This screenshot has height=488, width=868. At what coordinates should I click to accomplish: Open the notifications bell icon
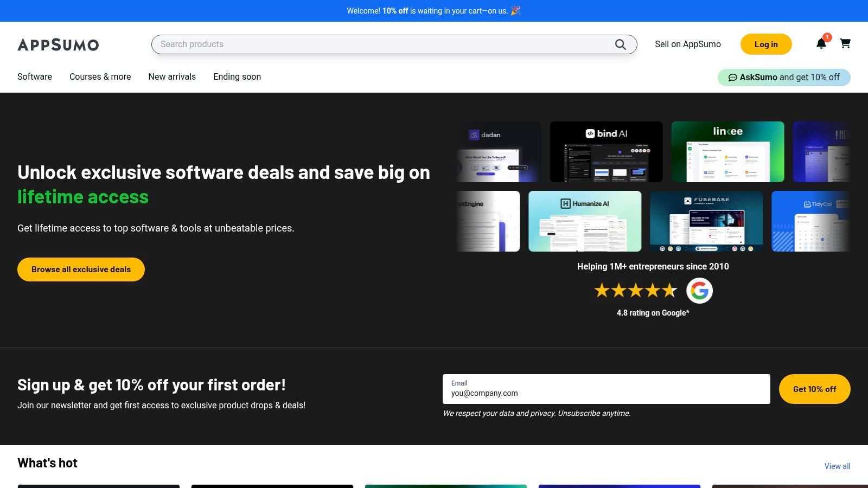click(821, 43)
